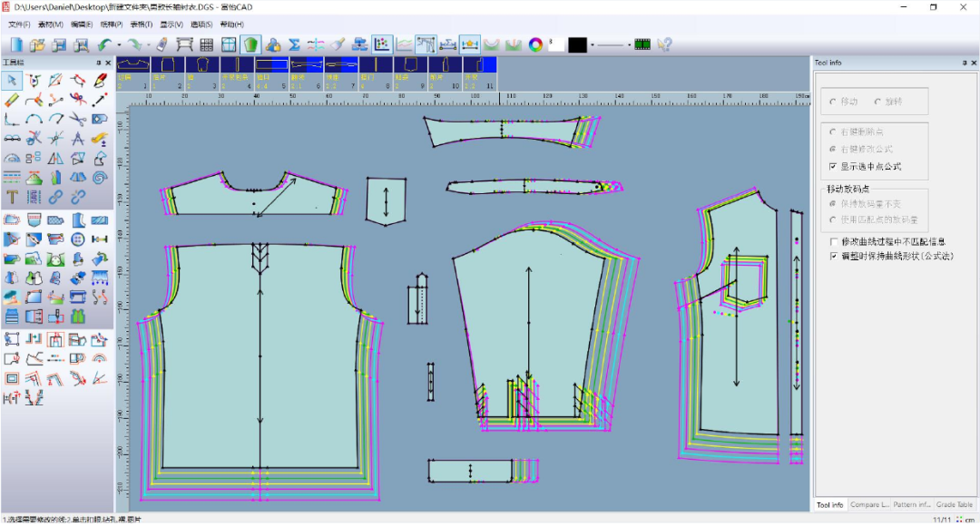Select pattern piece thumbnail number 5
Image resolution: width=980 pixels, height=526 pixels.
point(272,73)
